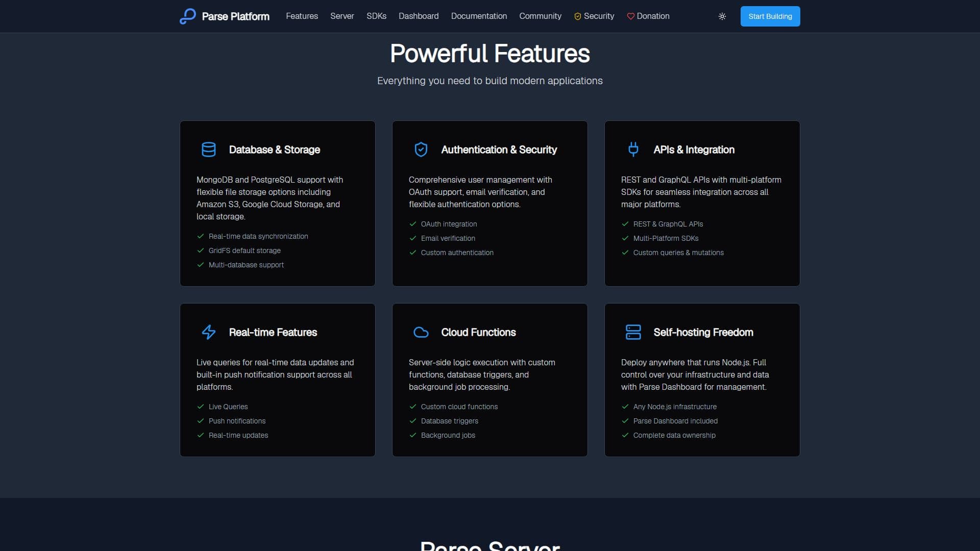Select the Database & Storage card heading
The width and height of the screenshot is (980, 551).
(275, 149)
